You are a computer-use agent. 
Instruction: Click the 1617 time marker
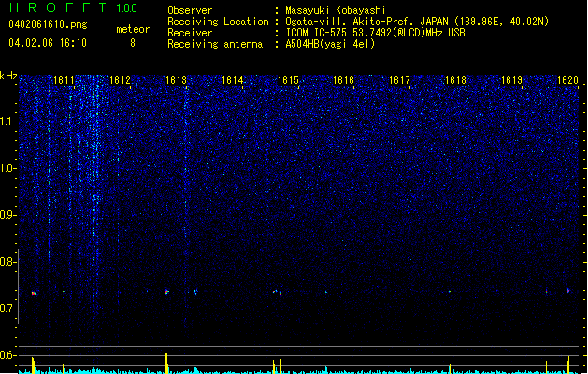400,80
